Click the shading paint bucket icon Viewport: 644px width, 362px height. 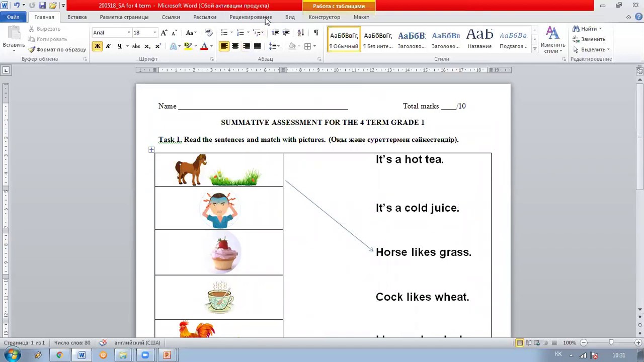292,46
